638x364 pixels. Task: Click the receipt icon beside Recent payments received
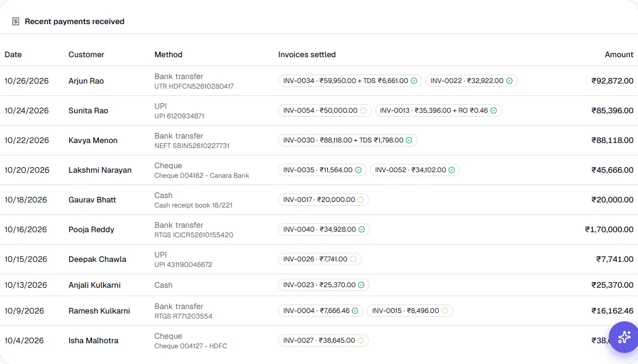coord(16,21)
